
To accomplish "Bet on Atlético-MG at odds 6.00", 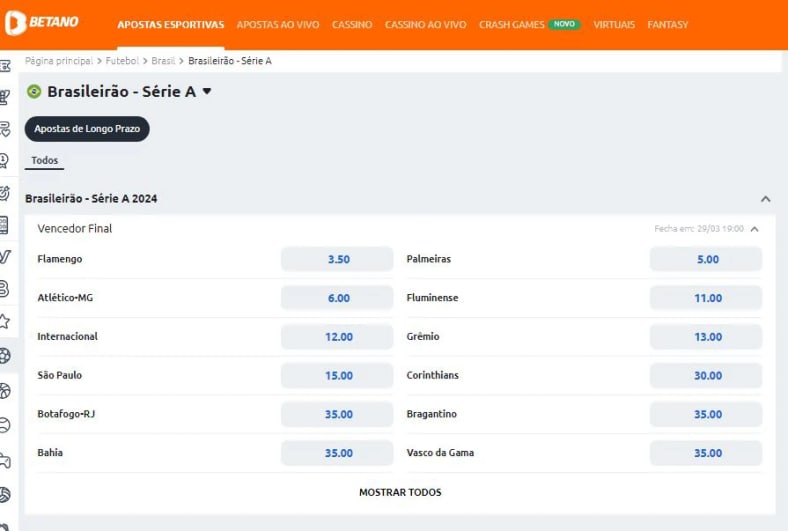I will coord(337,298).
